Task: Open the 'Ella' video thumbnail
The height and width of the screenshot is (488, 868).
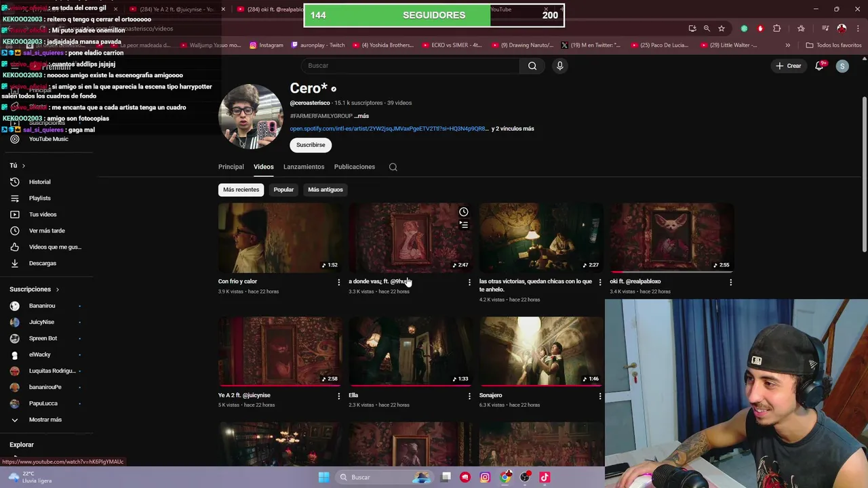Action: (x=411, y=351)
